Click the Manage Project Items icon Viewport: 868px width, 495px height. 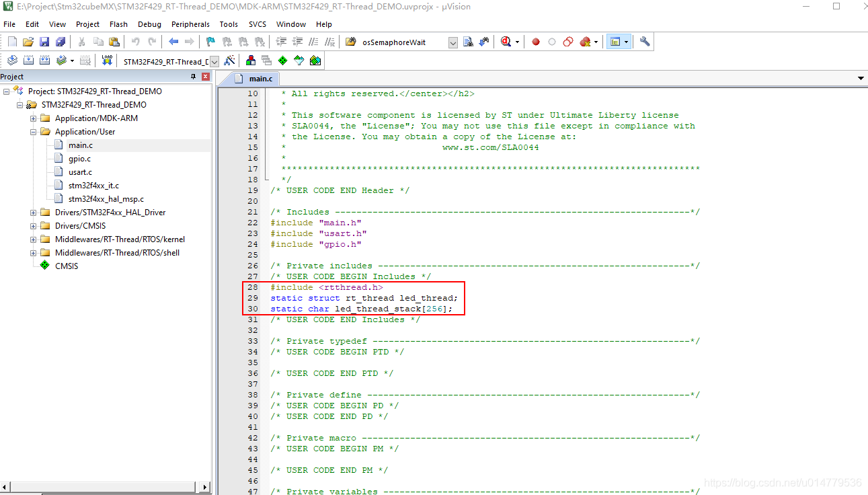click(251, 61)
